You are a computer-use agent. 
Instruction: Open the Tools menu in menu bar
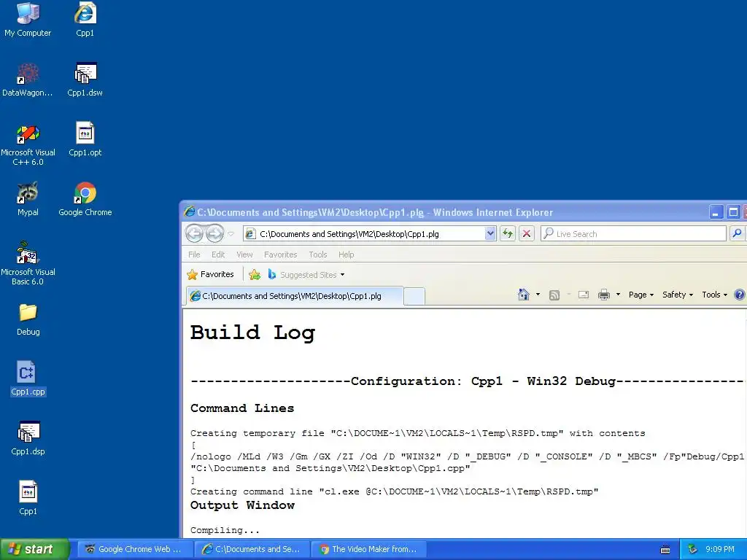[318, 254]
